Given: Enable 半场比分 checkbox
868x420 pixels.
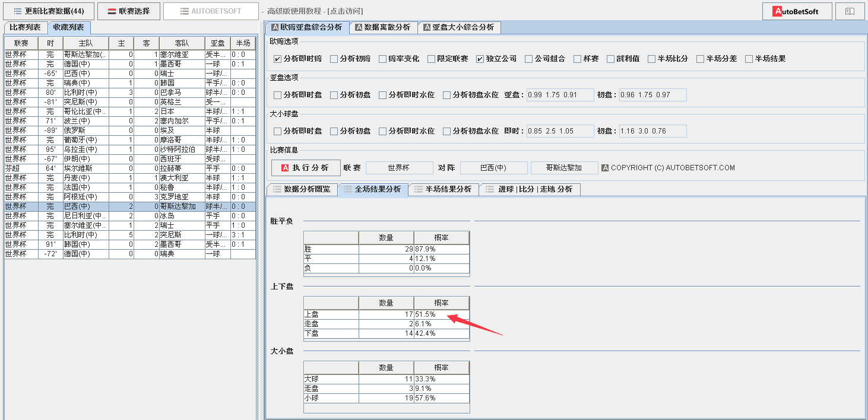Looking at the screenshot, I should 652,59.
